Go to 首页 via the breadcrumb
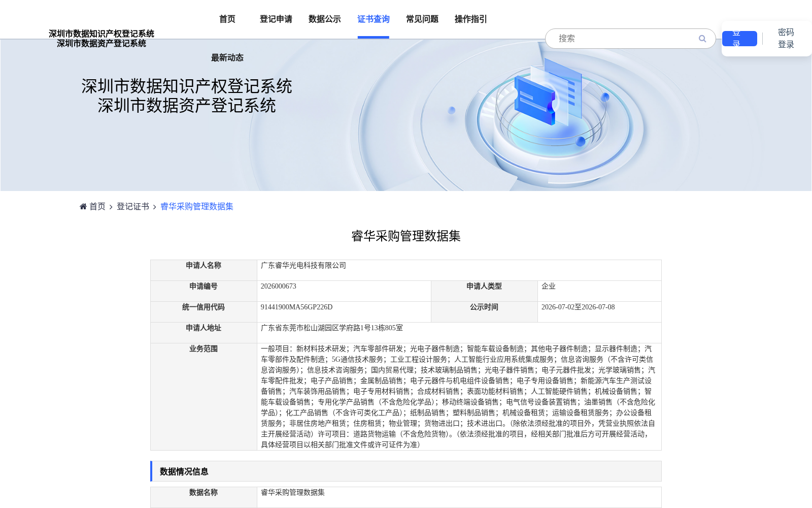The image size is (812, 508). (x=97, y=206)
